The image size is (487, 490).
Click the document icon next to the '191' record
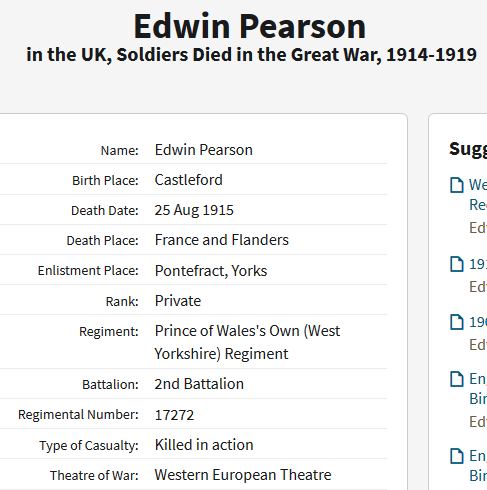coord(457,264)
